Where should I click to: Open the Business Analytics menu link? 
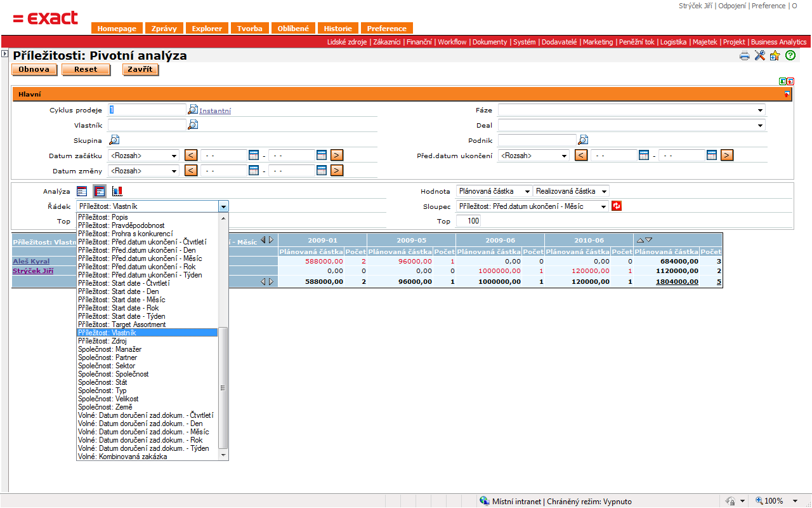pos(779,42)
